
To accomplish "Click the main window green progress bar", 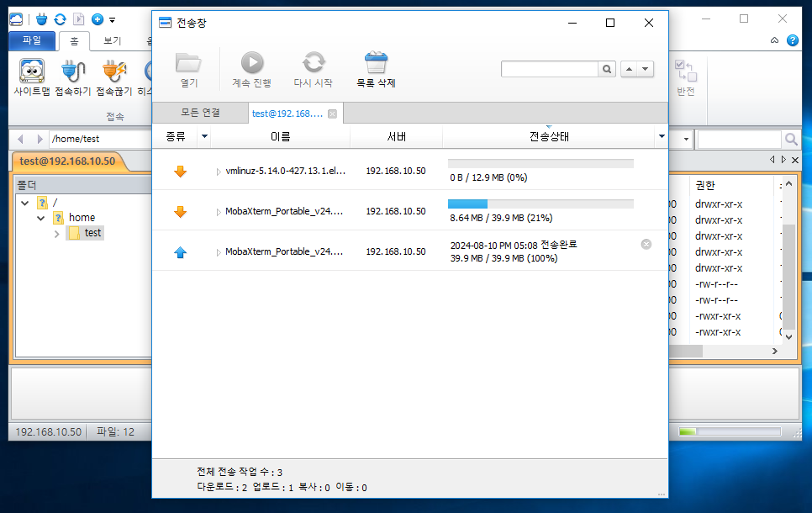I will [x=730, y=431].
